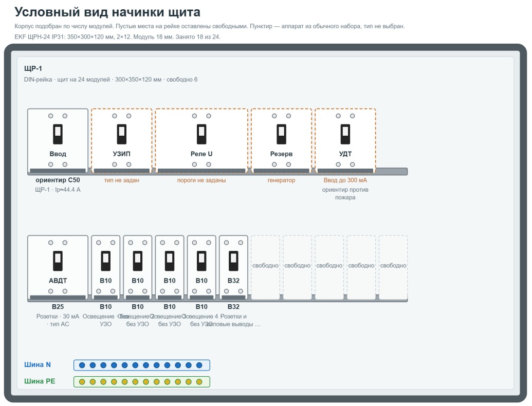Viewport: 532px width, 406px height.
Task: Select the yellow Шина PE terminal strip
Action: (142, 382)
